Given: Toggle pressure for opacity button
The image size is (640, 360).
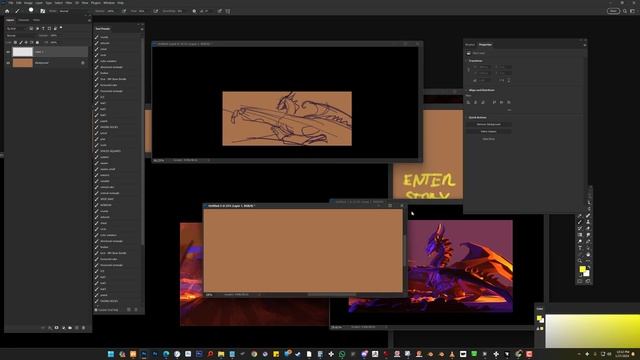Looking at the screenshot, I should (x=124, y=11).
